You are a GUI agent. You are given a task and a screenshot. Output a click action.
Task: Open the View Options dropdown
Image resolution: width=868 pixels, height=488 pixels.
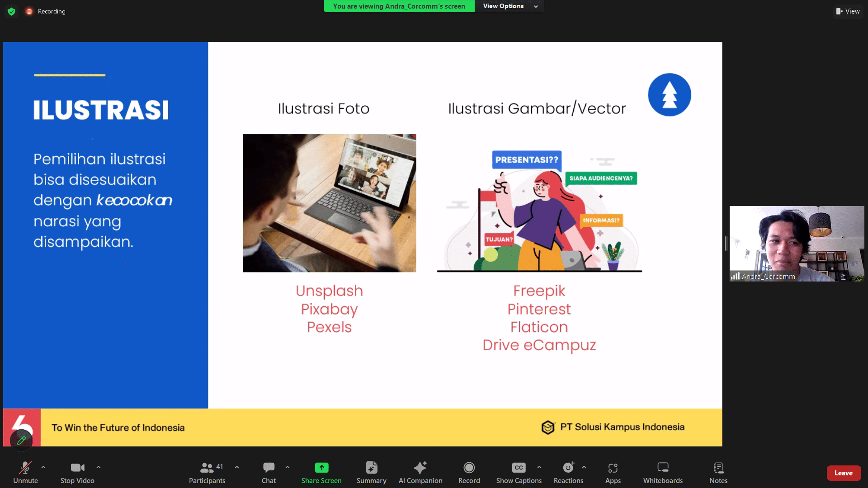[x=509, y=6]
